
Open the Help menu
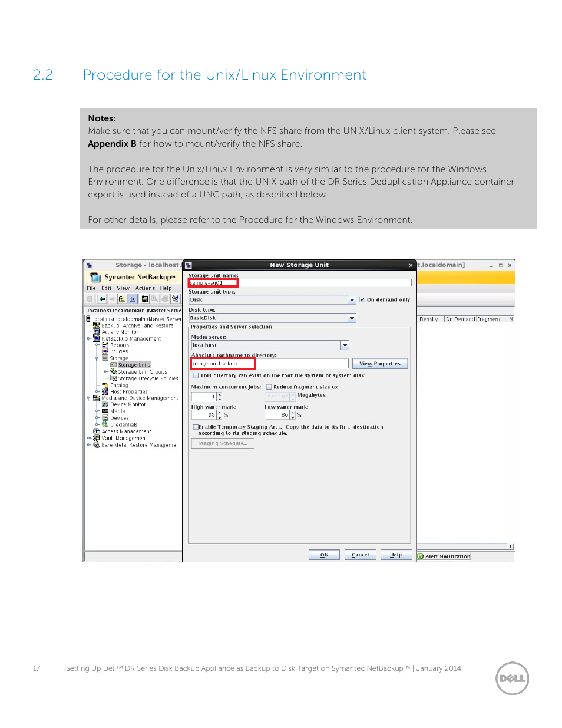166,289
